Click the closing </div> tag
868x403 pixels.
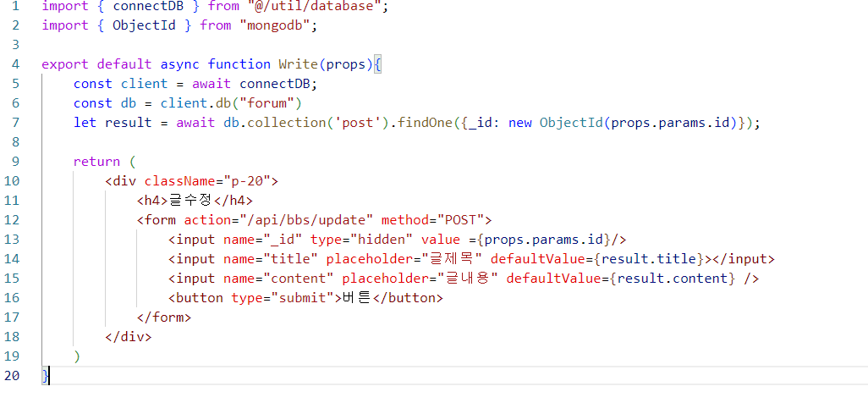click(129, 337)
